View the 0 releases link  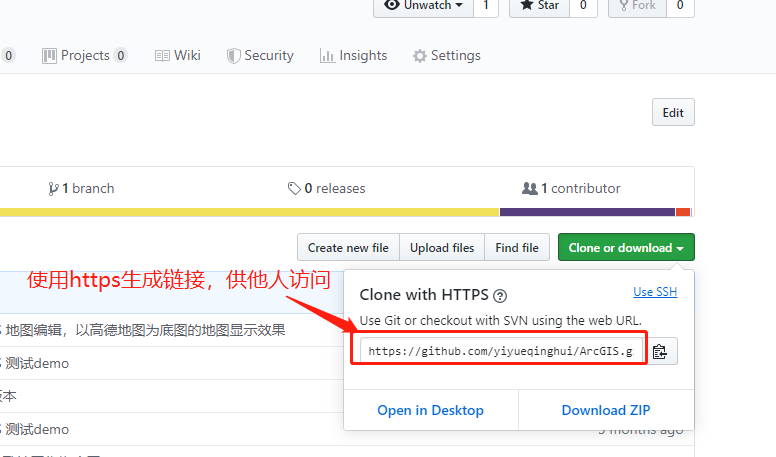point(327,189)
